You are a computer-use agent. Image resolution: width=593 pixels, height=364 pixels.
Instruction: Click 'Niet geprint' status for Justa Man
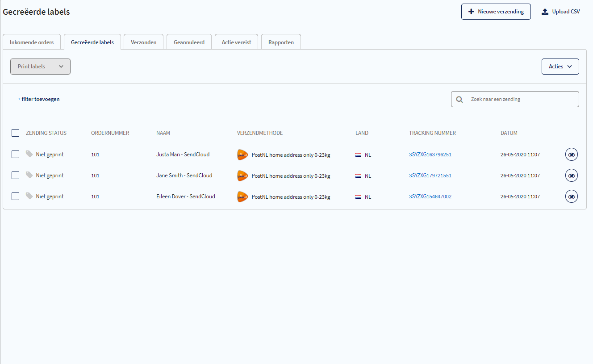[x=50, y=155]
